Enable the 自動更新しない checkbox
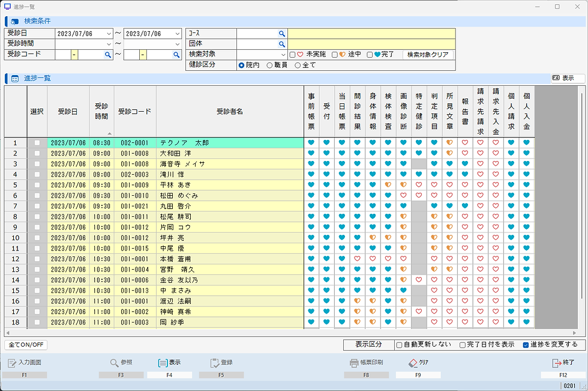This screenshot has width=588, height=391. coord(400,345)
